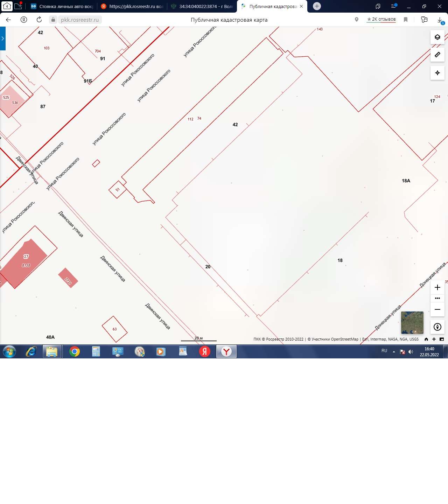Switch to the Стоянка личных авто tab
The width and height of the screenshot is (448, 504).
[62, 6]
